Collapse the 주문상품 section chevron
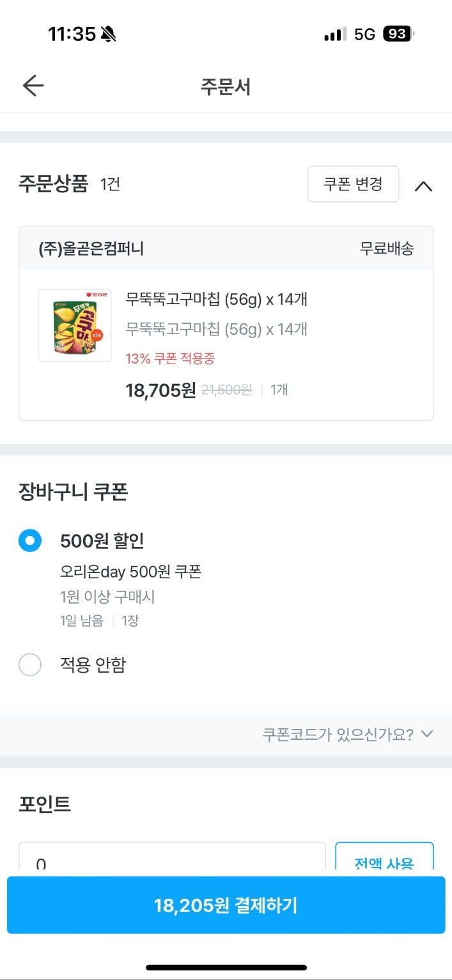Image resolution: width=452 pixels, height=980 pixels. coord(423,186)
